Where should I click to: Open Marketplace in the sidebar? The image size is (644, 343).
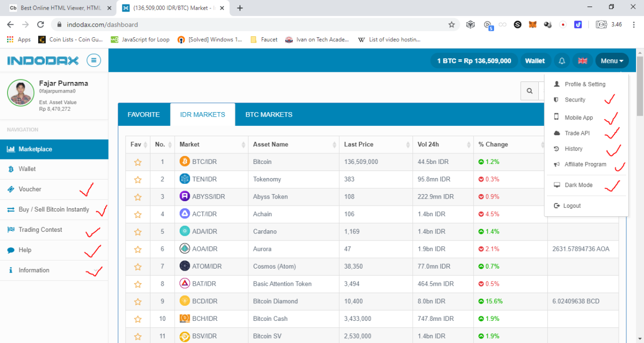[x=54, y=149]
